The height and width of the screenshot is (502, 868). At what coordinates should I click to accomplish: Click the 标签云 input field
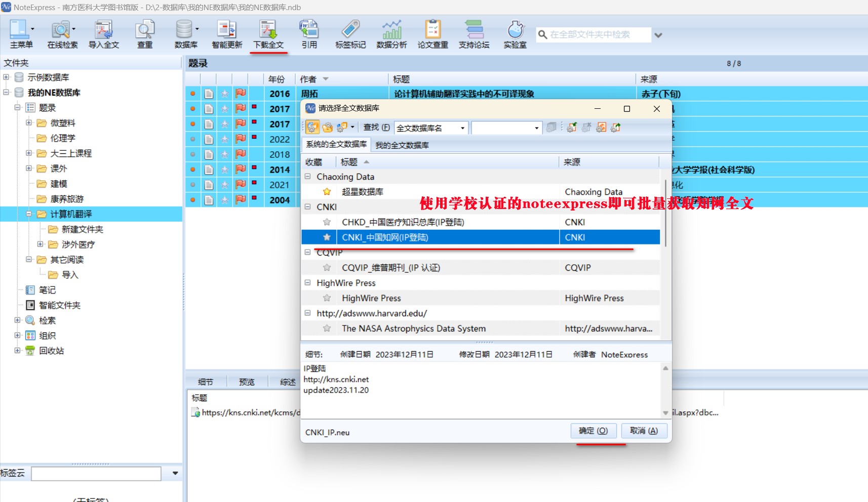(x=96, y=474)
